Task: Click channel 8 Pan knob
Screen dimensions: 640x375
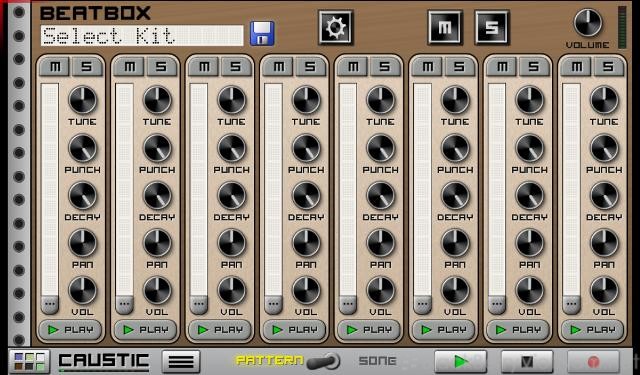Action: [x=604, y=243]
